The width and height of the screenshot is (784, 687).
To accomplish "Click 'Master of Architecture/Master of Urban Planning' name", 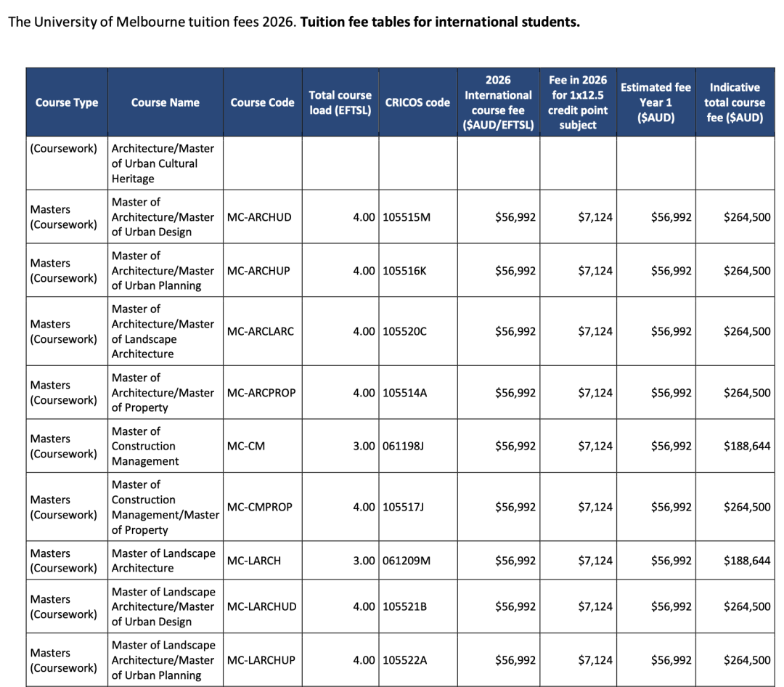I will pyautogui.click(x=163, y=271).
